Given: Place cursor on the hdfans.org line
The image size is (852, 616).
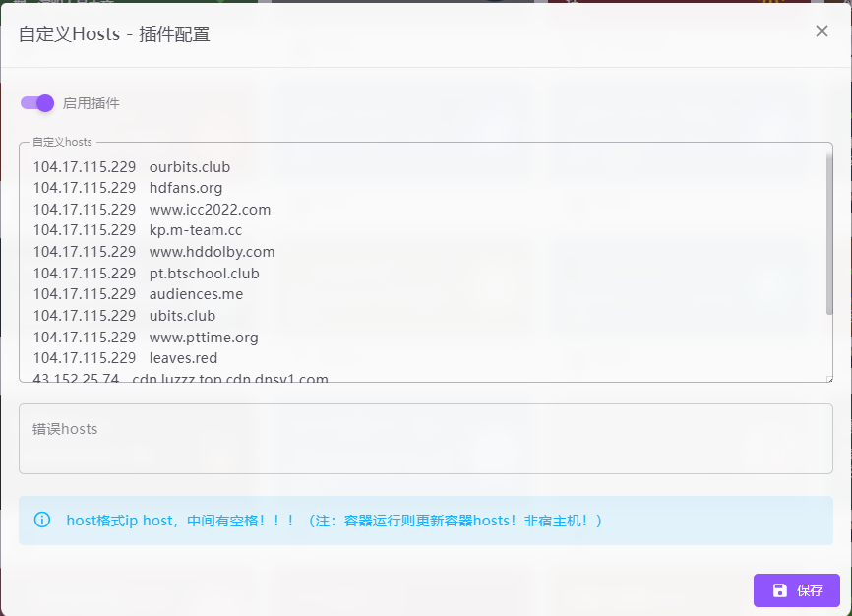Looking at the screenshot, I should click(186, 188).
